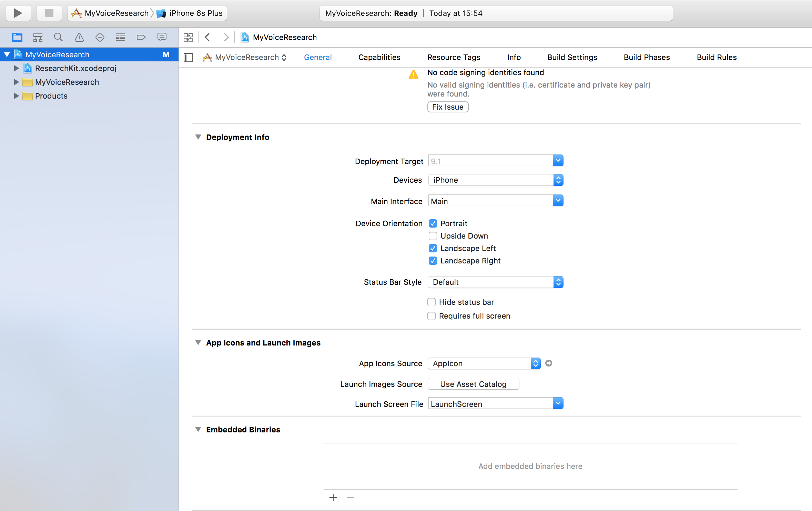
Task: Open the App Icons Source popup
Action: tap(484, 363)
